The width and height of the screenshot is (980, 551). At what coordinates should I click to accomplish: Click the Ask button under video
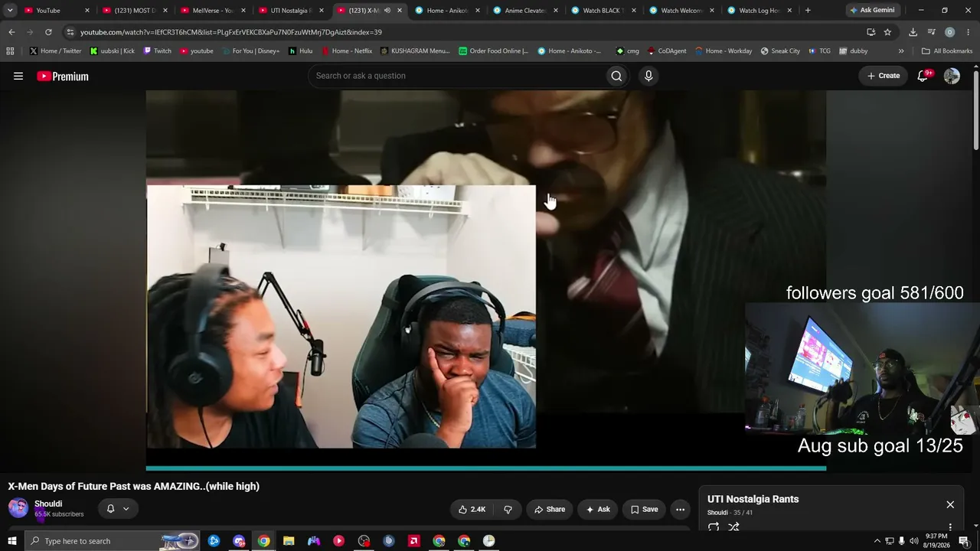[x=597, y=509]
